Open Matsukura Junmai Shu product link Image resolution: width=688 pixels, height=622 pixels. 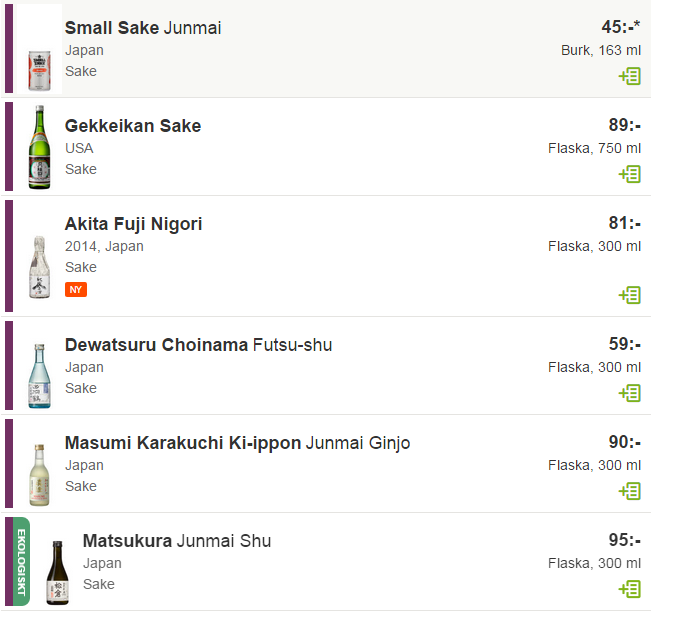click(176, 541)
